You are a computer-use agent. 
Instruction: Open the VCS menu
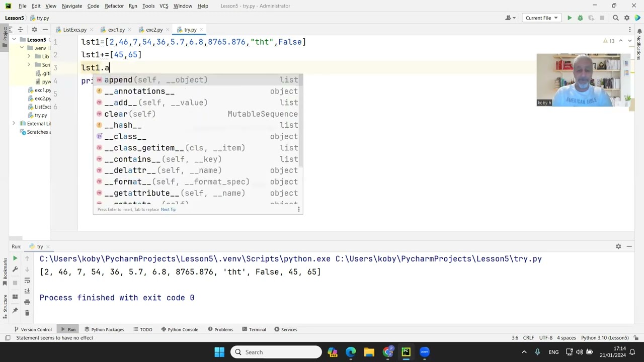(x=164, y=6)
